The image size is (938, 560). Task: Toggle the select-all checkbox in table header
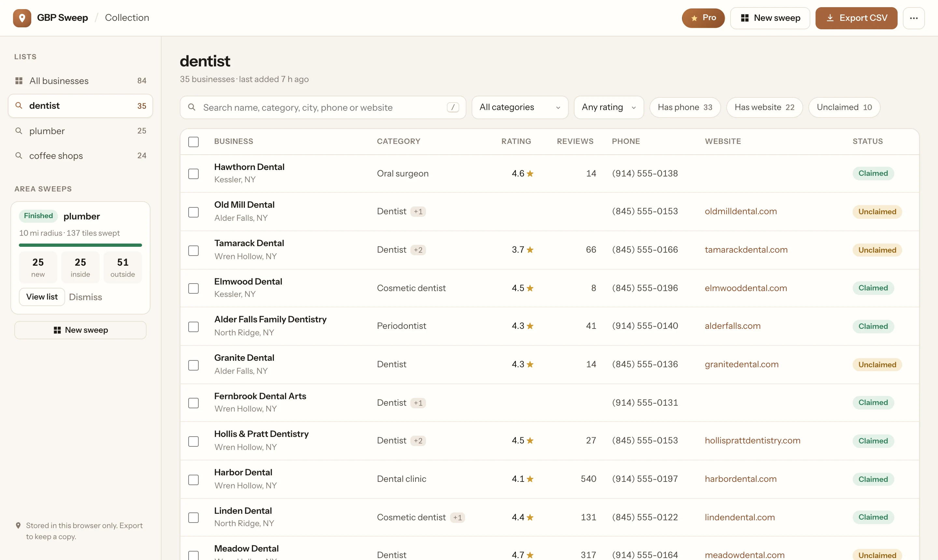pos(193,142)
